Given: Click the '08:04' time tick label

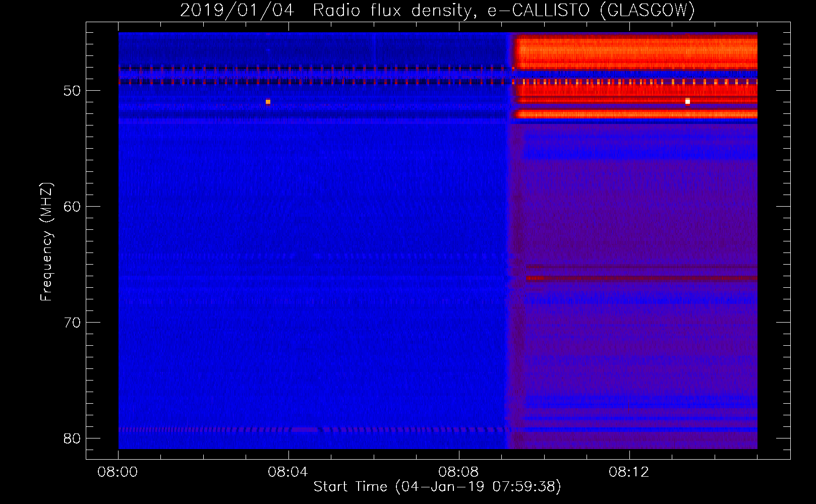Looking at the screenshot, I should click(288, 472).
